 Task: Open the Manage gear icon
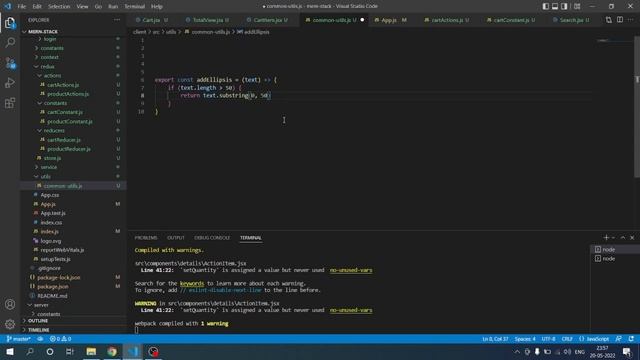[10, 324]
